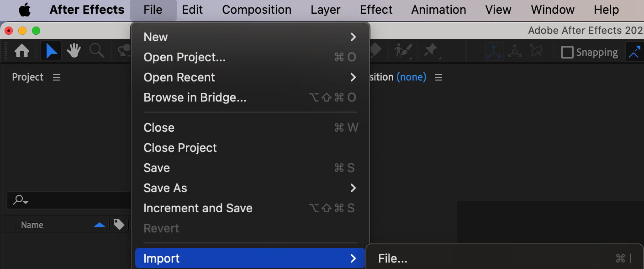
Task: Choose the World Axis mode icon
Action: click(x=515, y=52)
